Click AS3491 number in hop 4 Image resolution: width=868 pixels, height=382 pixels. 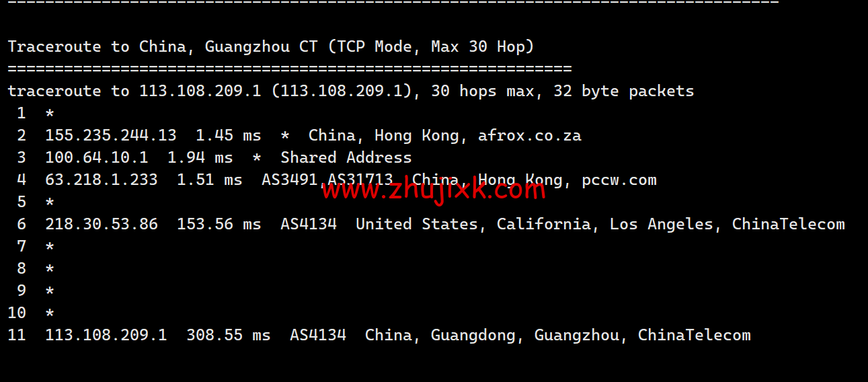pos(290,180)
